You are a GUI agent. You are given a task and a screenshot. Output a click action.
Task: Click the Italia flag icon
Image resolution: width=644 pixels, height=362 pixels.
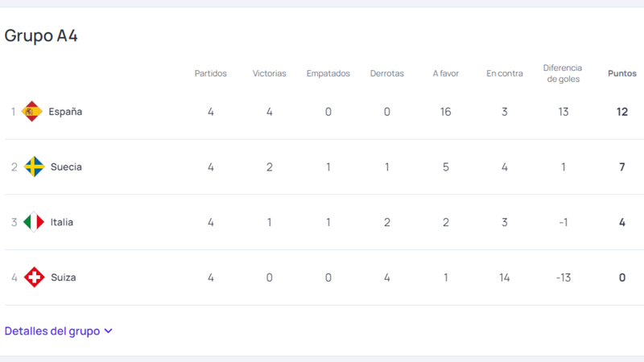[34, 222]
